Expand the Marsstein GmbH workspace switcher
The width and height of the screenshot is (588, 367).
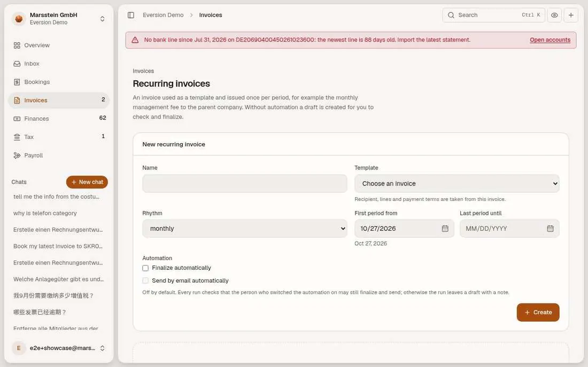(x=103, y=19)
